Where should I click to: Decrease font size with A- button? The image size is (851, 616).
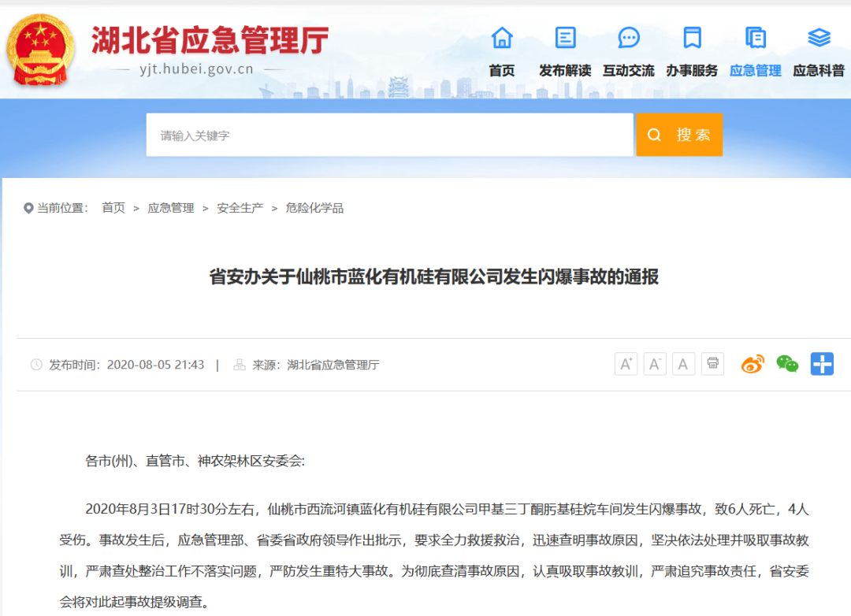(x=655, y=364)
